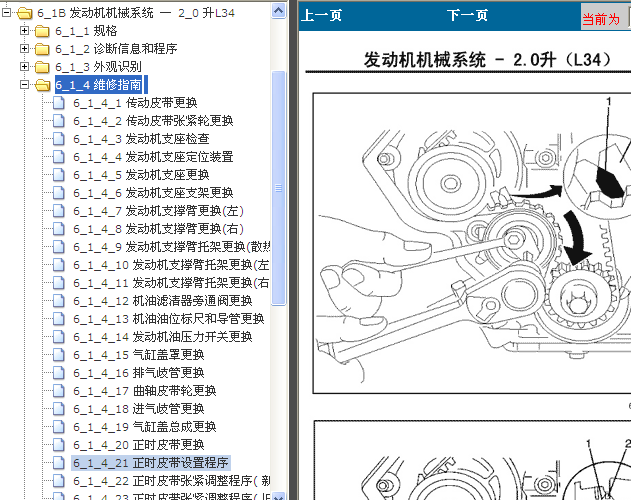The height and width of the screenshot is (500, 631).
Task: Click the page icon of 6_1_4_5 发动机支座更换
Action: click(59, 175)
